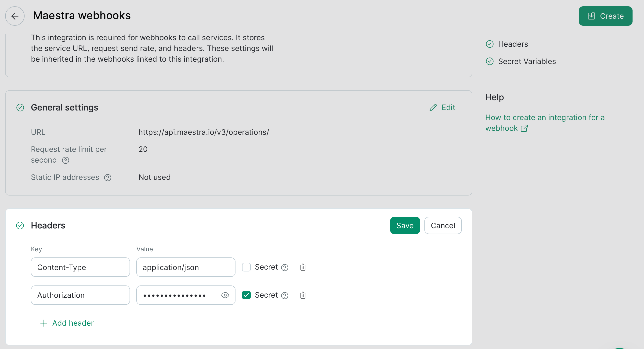Click the 'Help' heading
644x349 pixels.
coord(494,97)
